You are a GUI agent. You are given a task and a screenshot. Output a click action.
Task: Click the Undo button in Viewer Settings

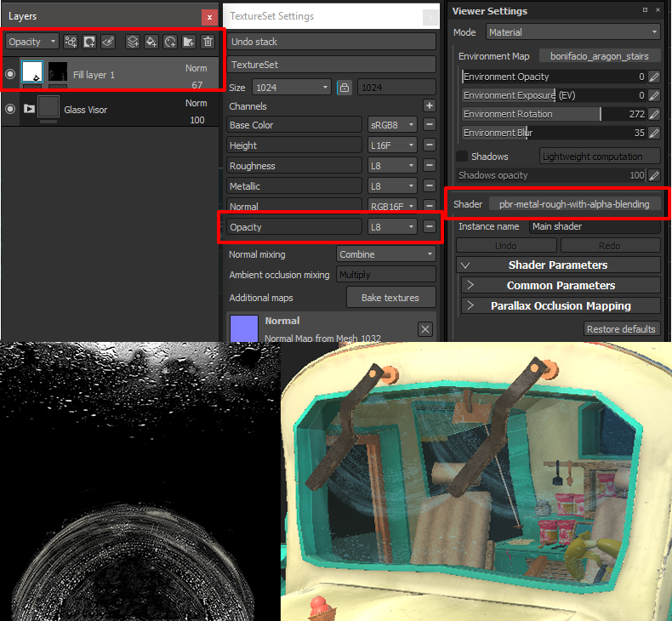pyautogui.click(x=506, y=246)
